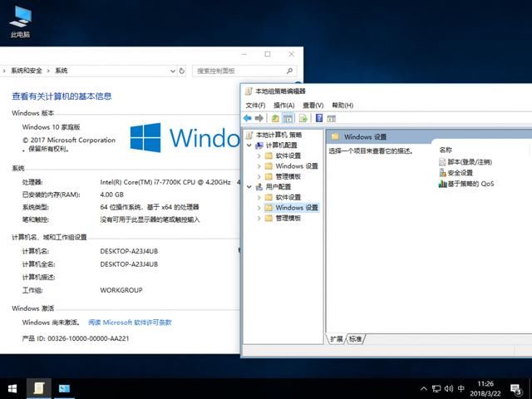Select 安全设置 item in right pane
The image size is (532, 399).
[456, 173]
